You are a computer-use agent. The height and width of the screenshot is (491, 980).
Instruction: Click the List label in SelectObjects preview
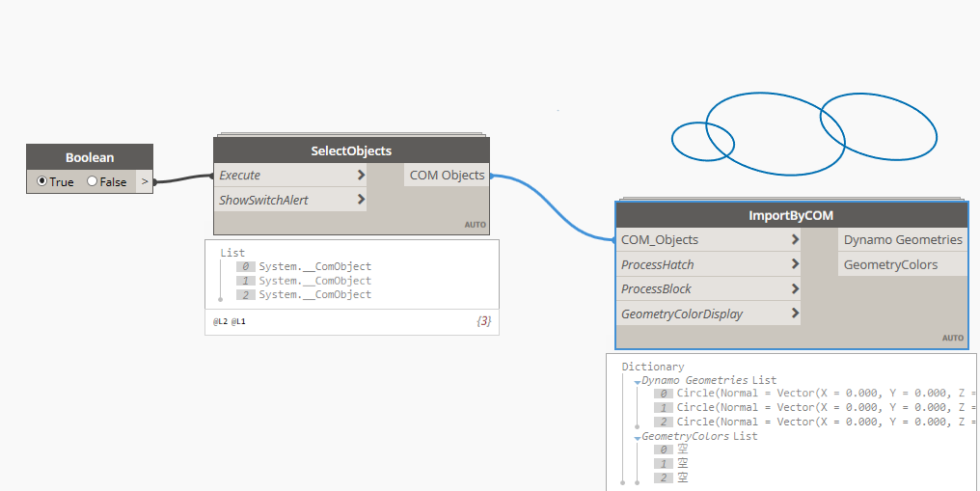coord(232,253)
